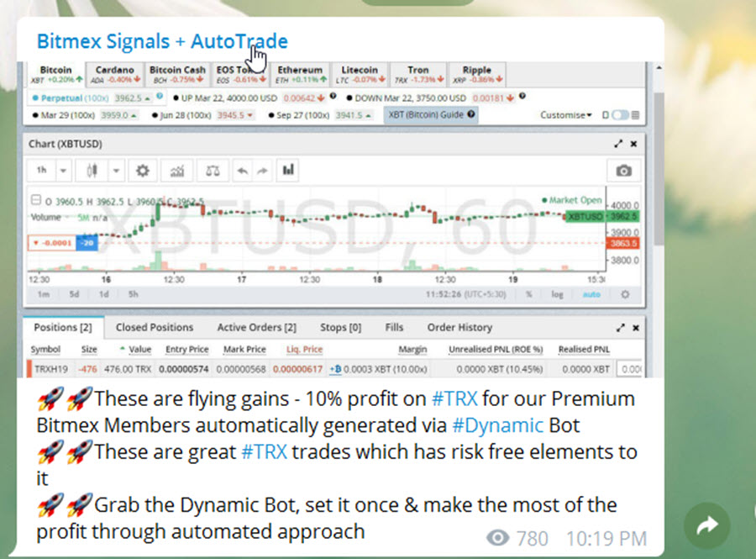Click info icon next to Perpetual price
The height and width of the screenshot is (559, 756).
click(160, 96)
